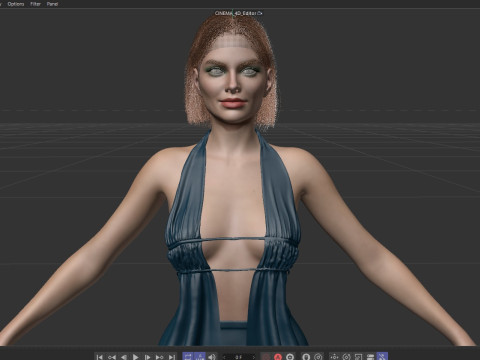480x360 pixels.
Task: Click the motion system record icon
Action: point(306,357)
